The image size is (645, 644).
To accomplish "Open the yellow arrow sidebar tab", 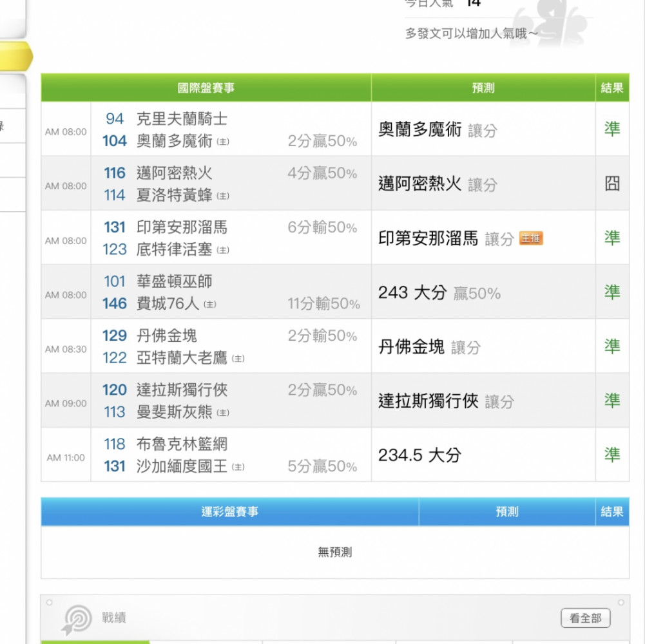I will (15, 56).
